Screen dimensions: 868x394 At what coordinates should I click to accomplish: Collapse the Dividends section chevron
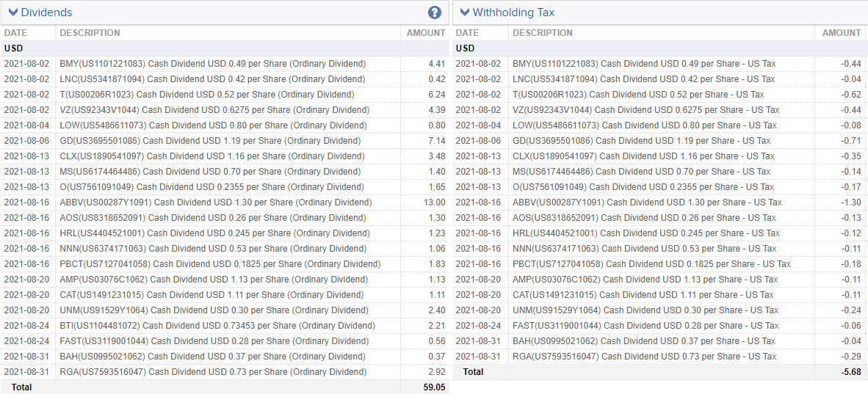click(x=12, y=12)
